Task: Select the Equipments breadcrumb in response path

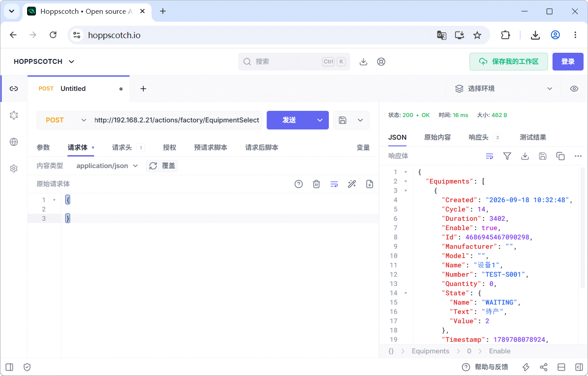Action: pyautogui.click(x=430, y=351)
